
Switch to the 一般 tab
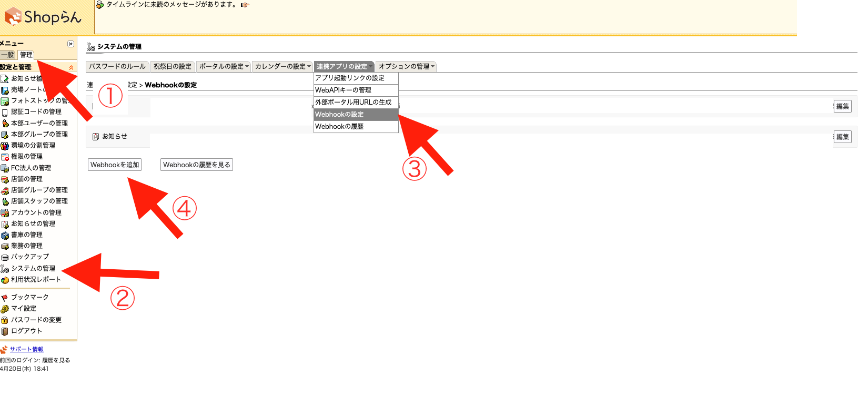tap(7, 55)
